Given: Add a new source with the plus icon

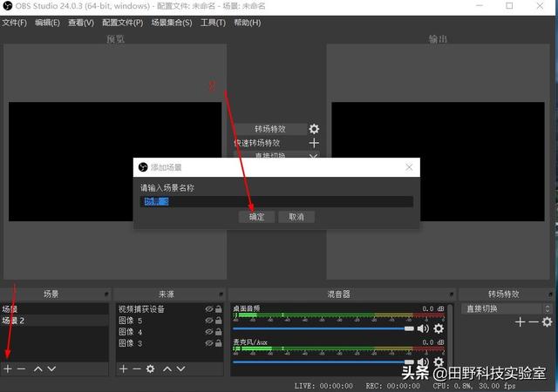Looking at the screenshot, I should point(123,368).
